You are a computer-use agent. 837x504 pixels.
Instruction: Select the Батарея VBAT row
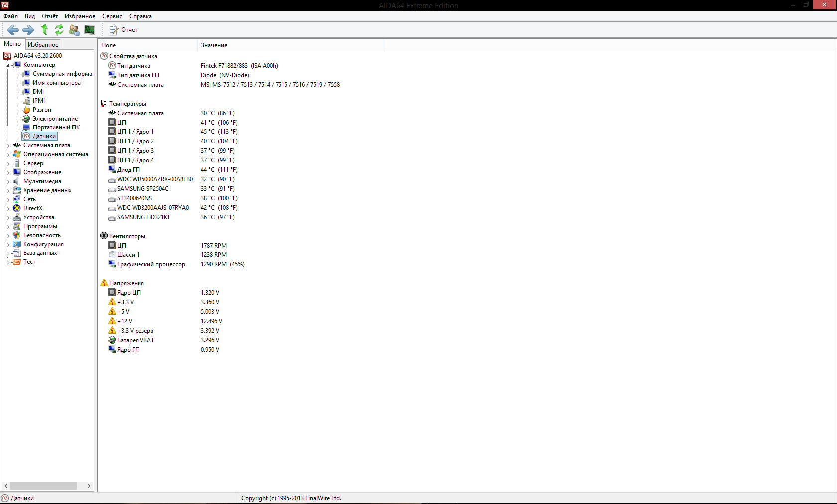click(136, 340)
